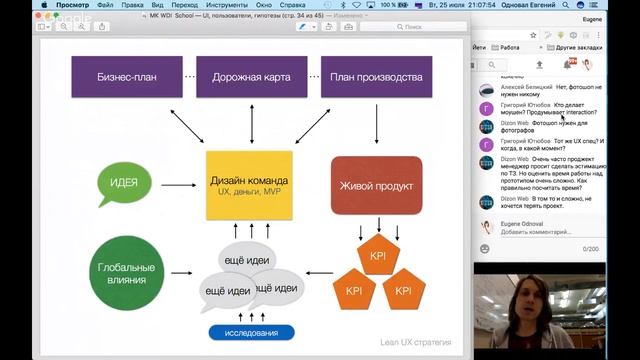
Task: Open the Просмотр app menu
Action: 72,5
